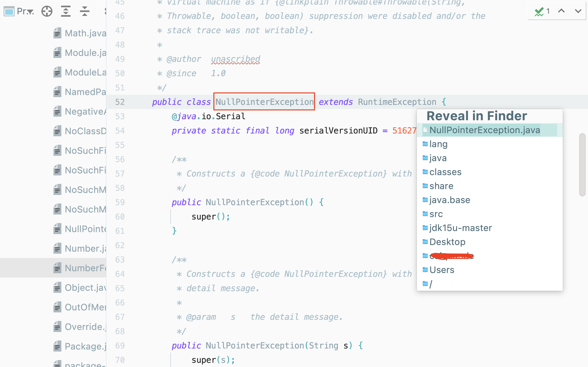Viewport: 588px width, 367px height.
Task: Click the file icon next to Math.java
Action: pos(58,33)
